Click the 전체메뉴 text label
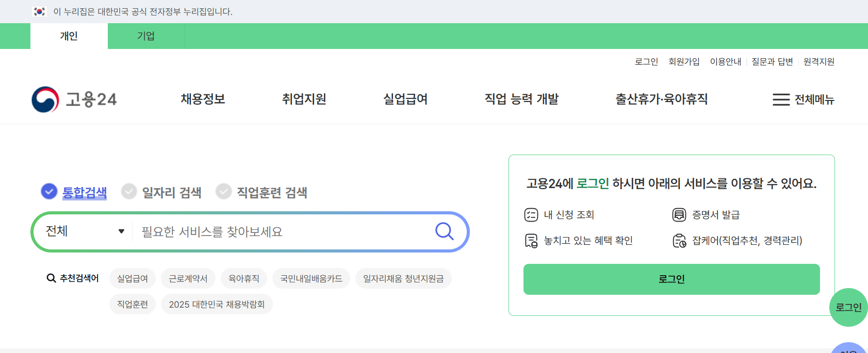Screen dimensions: 868x353 814,99
